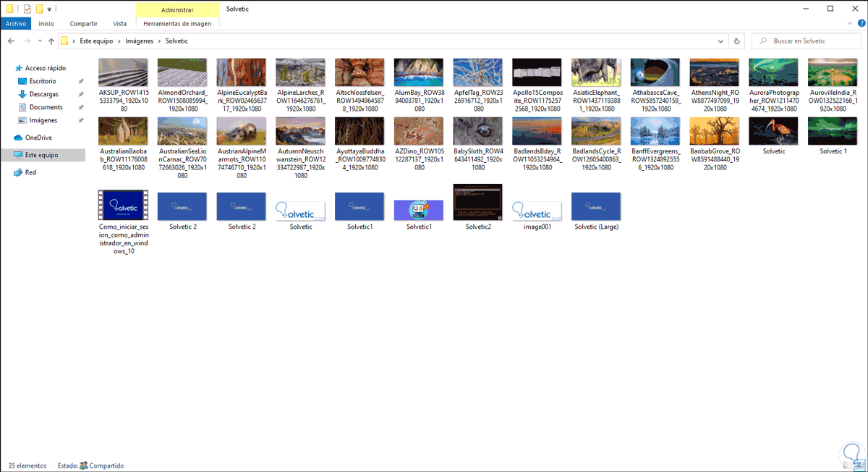Screen dimensions: 868x472
Task: Select the AthensNight image thumbnail
Action: click(x=715, y=72)
